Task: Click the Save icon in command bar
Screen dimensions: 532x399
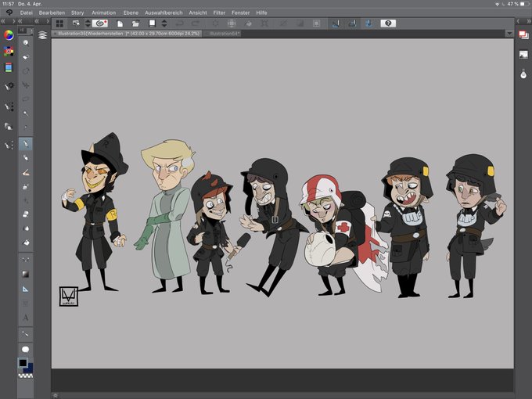Action: click(x=152, y=23)
